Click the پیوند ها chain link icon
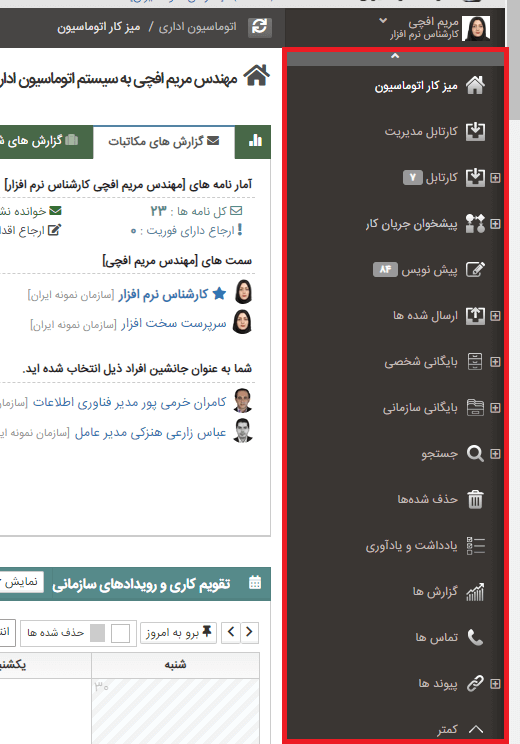Viewport: 520px width, 744px height. click(x=475, y=684)
